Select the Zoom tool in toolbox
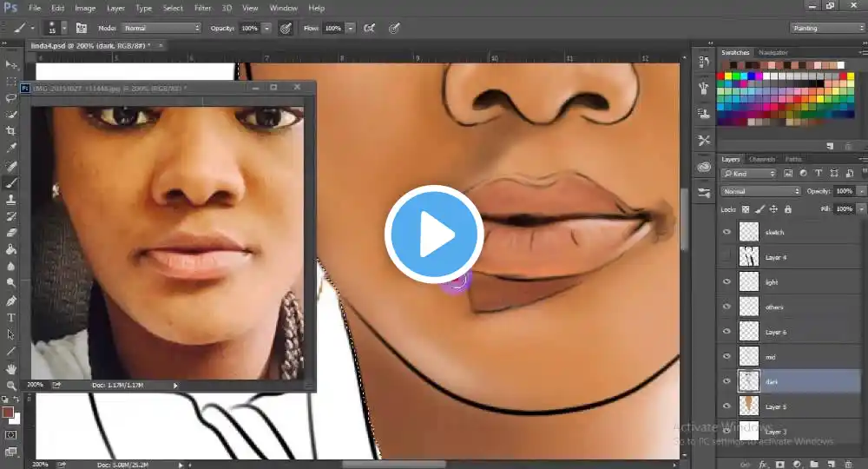 (10, 386)
